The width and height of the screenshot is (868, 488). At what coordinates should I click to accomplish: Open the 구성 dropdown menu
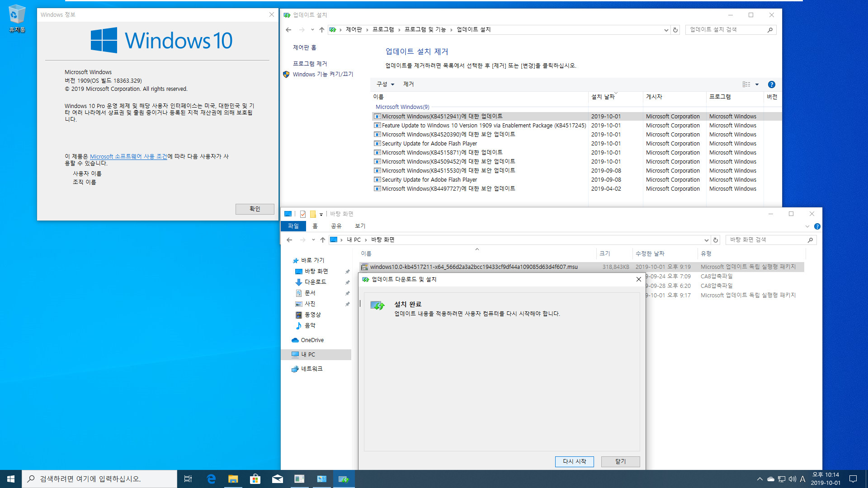[x=385, y=84]
